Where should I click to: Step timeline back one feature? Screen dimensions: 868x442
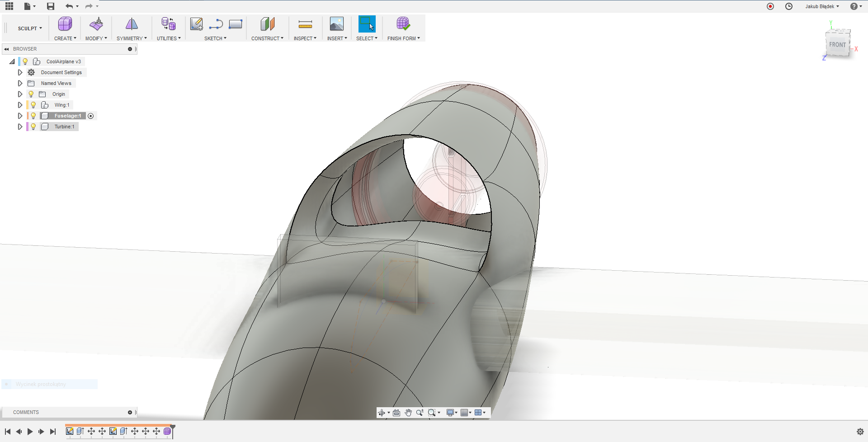[19, 432]
